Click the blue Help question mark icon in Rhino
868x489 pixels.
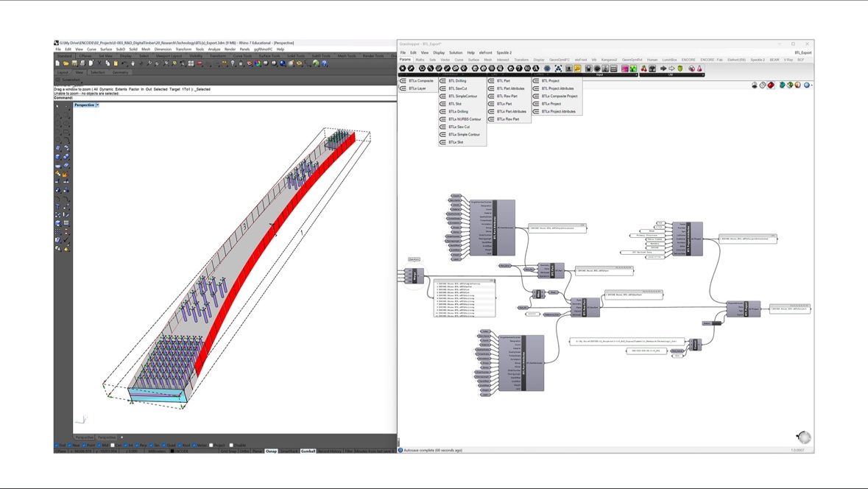324,63
